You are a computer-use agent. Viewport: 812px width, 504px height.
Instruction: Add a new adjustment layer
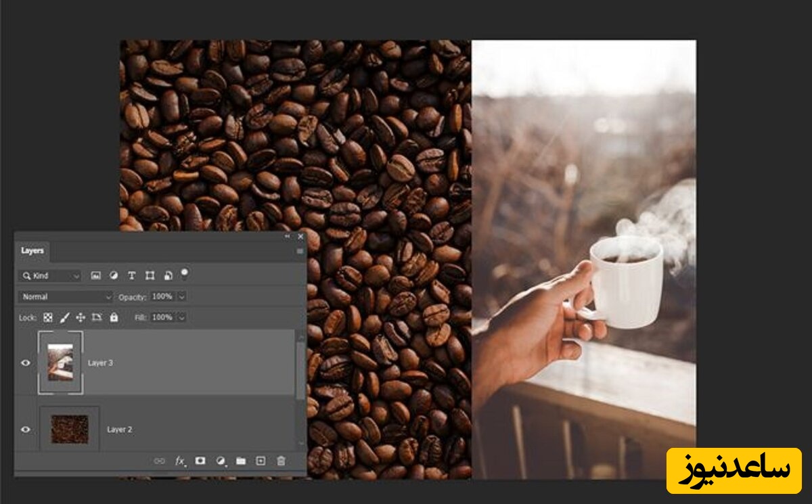click(x=221, y=461)
